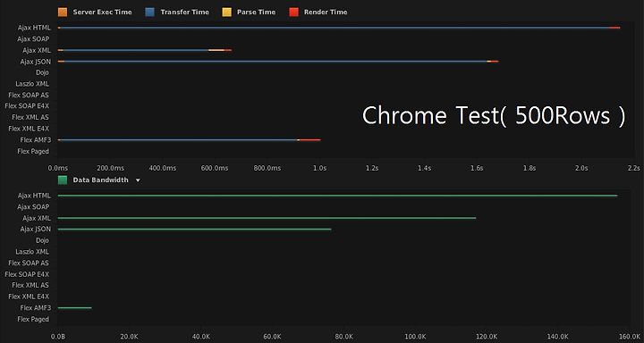Viewport: 644px width, 343px height.
Task: Click the blue Transfer Time legend swatch
Action: [x=150, y=13]
